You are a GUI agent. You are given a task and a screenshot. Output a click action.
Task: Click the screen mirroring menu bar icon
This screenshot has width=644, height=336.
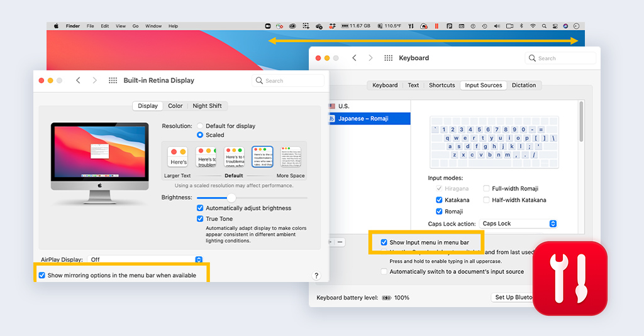pos(509,26)
